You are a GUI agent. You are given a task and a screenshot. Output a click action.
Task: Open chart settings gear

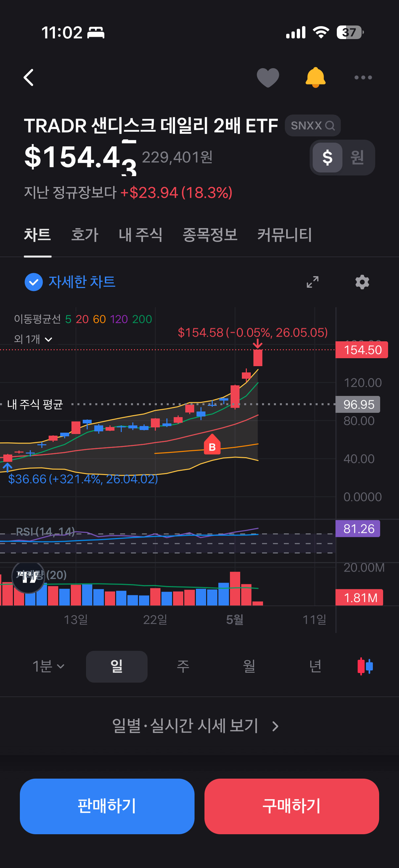point(362,282)
